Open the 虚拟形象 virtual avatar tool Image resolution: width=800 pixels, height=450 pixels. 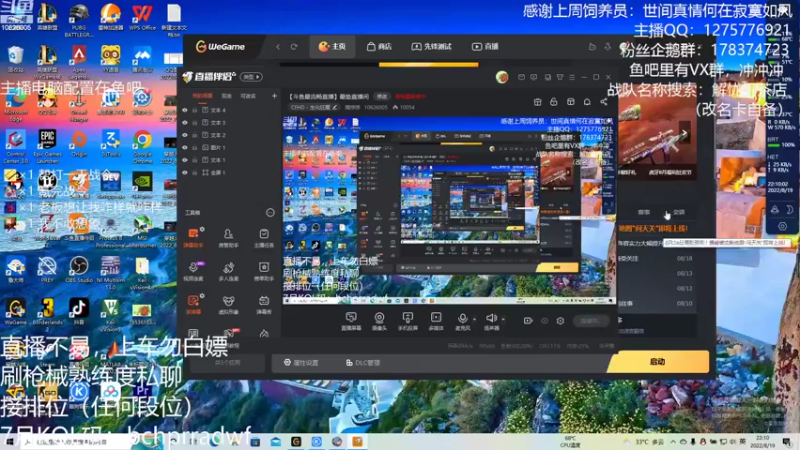(x=228, y=304)
